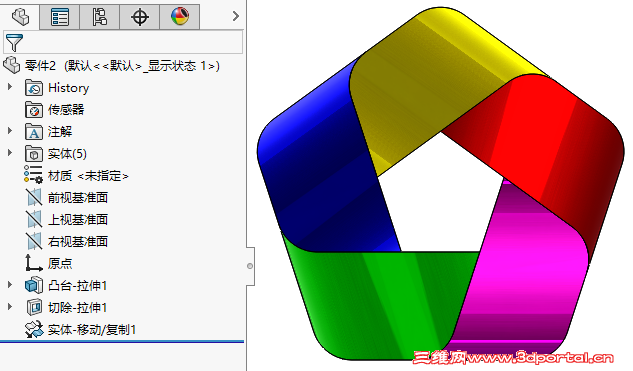Focus the feature tree filter field
Screen dimensions: 633x371
[123, 42]
